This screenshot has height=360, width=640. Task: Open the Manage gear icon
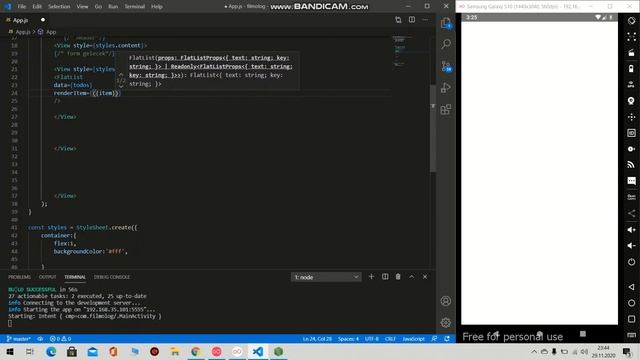446,322
